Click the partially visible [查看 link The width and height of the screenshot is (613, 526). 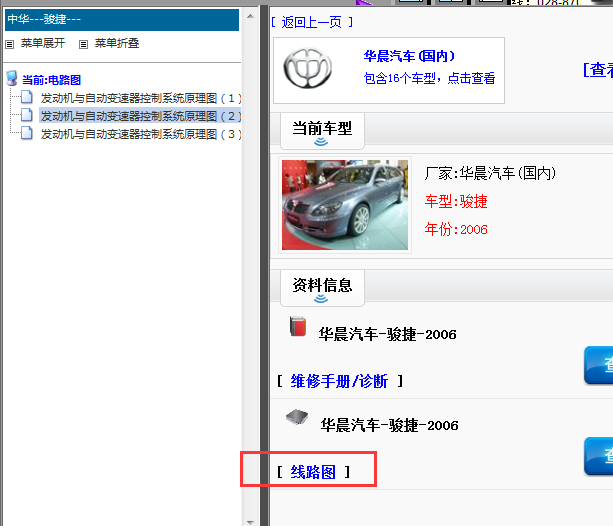point(598,70)
